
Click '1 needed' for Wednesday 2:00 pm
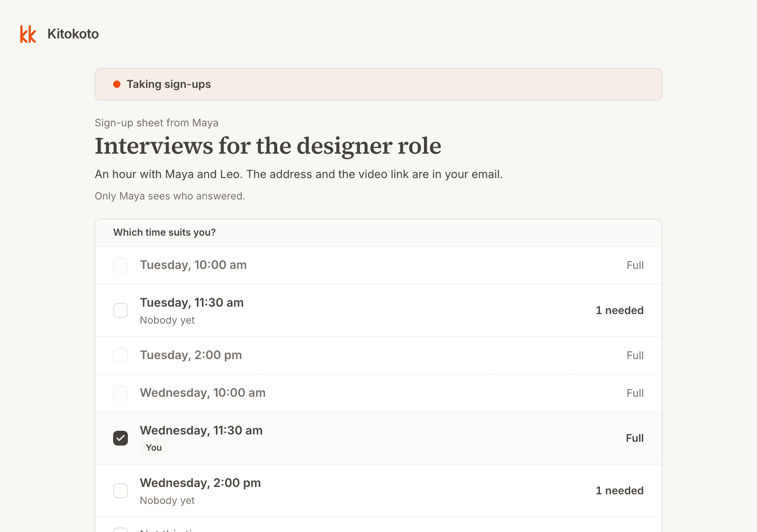click(x=619, y=491)
